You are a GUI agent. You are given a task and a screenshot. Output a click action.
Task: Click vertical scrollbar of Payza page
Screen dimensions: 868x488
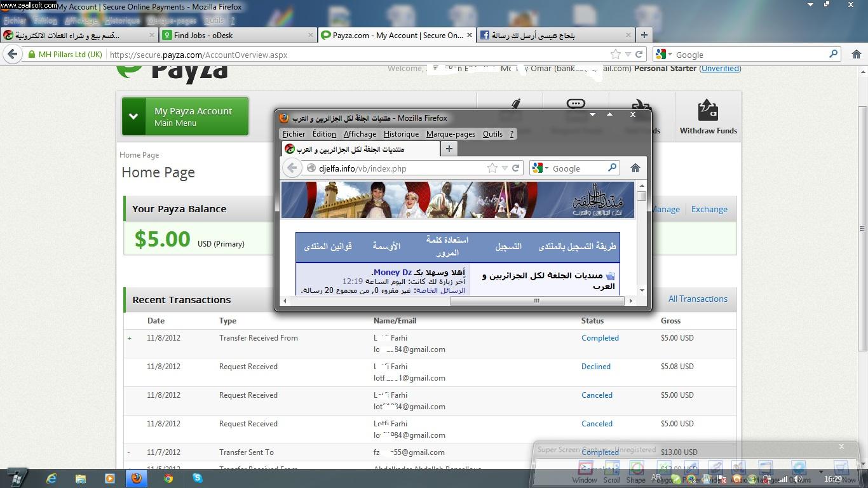click(x=862, y=229)
